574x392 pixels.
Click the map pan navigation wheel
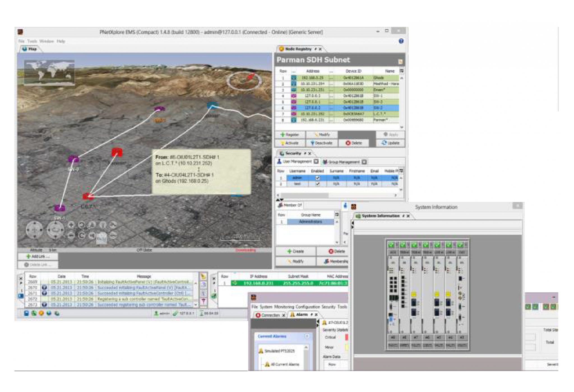pos(34,230)
